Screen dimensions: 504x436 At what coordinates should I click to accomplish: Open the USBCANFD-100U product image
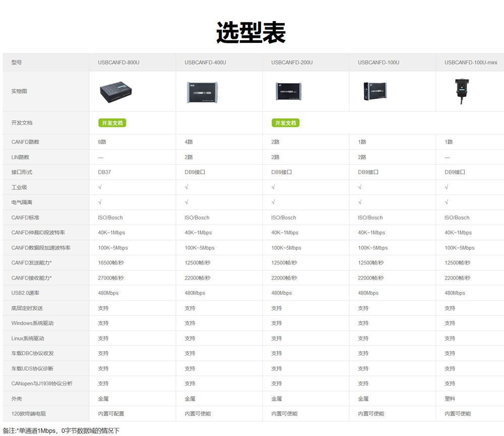(375, 91)
